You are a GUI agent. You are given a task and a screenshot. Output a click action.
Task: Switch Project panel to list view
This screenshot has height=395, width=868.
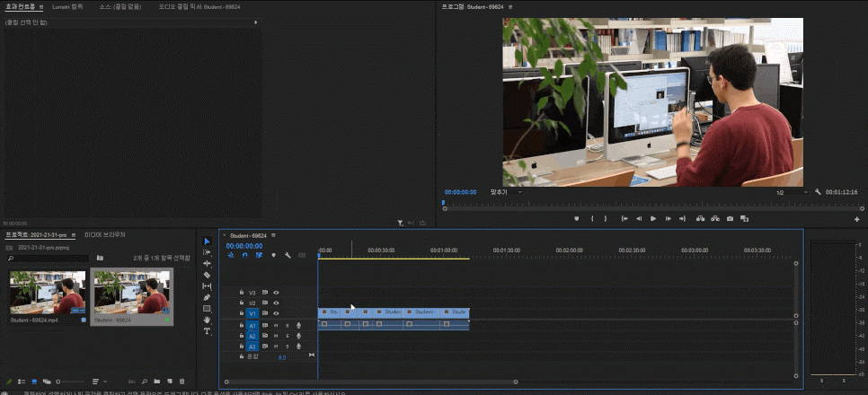(22, 382)
